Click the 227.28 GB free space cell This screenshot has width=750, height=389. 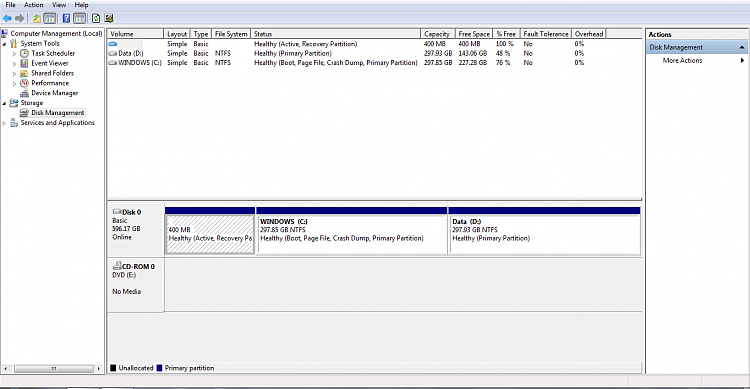(473, 63)
